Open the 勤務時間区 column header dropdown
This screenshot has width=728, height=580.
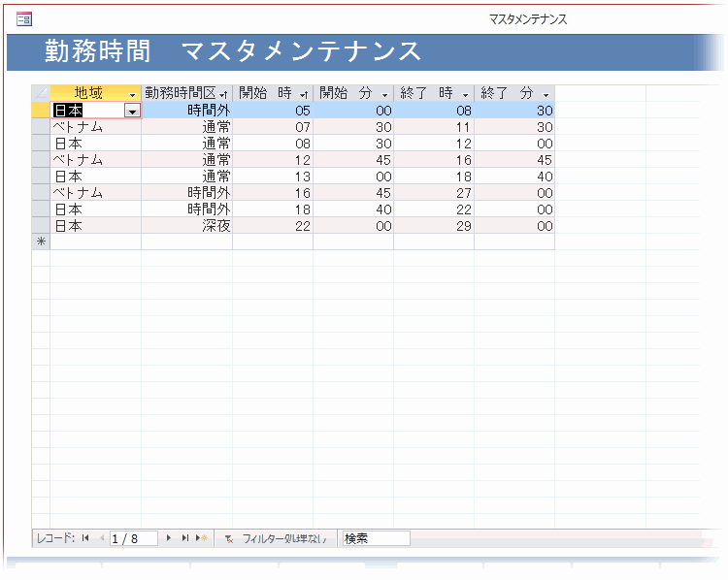pos(224,95)
